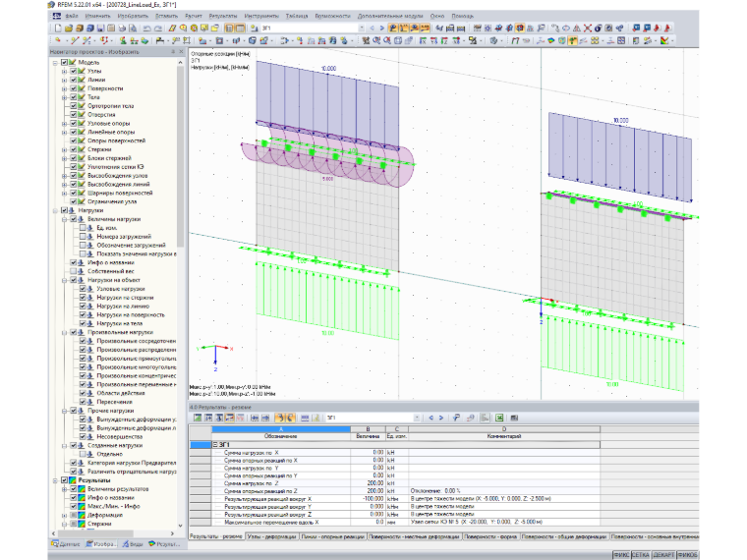Collapse the Модель tree node
Viewport: 747px width, 560px height.
[55, 62]
